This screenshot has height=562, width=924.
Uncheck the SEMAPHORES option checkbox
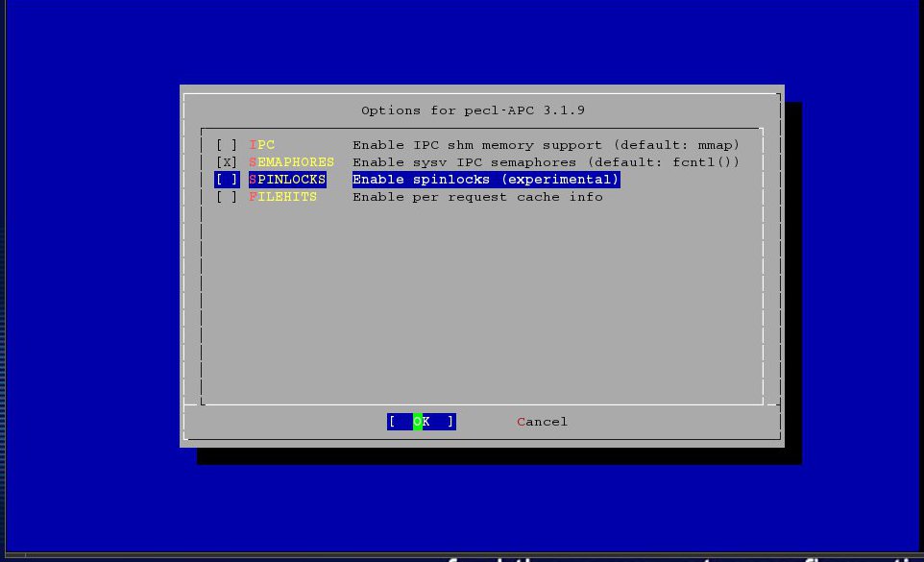[227, 162]
